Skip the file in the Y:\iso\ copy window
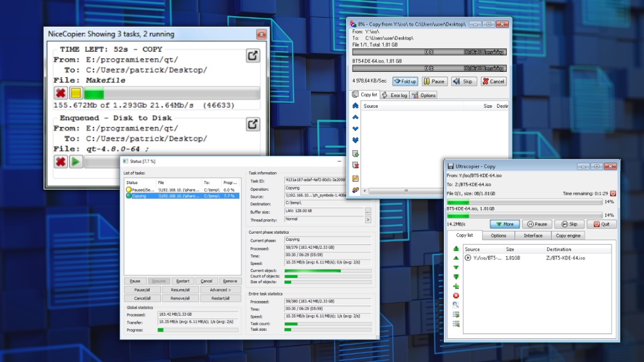644x362 pixels. coord(464,82)
